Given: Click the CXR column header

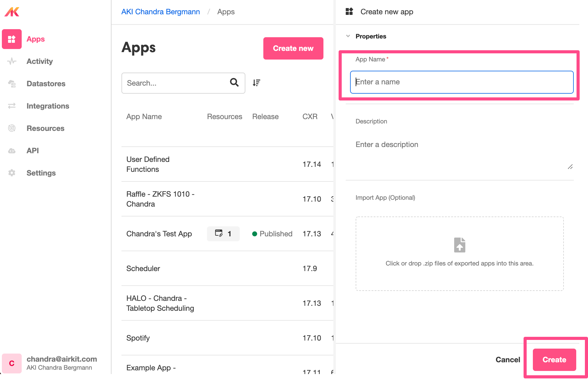Looking at the screenshot, I should [310, 117].
